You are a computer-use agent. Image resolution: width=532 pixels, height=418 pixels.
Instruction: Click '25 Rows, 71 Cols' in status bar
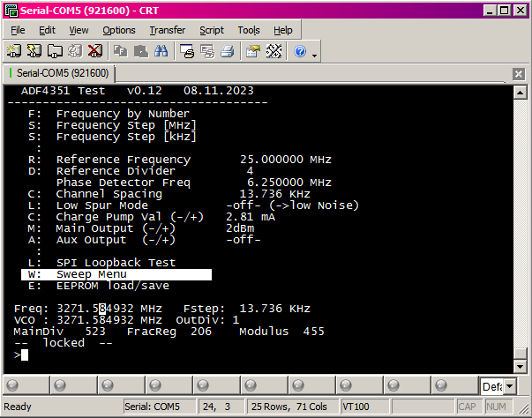click(x=289, y=407)
